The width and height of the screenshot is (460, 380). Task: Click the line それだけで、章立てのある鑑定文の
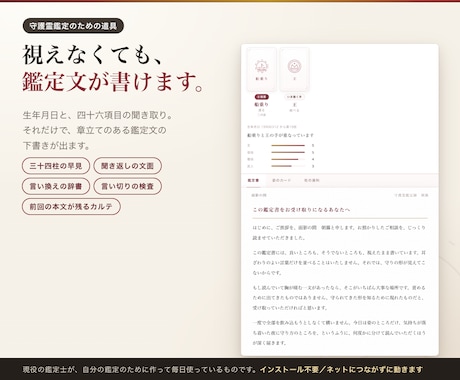pyautogui.click(x=94, y=130)
